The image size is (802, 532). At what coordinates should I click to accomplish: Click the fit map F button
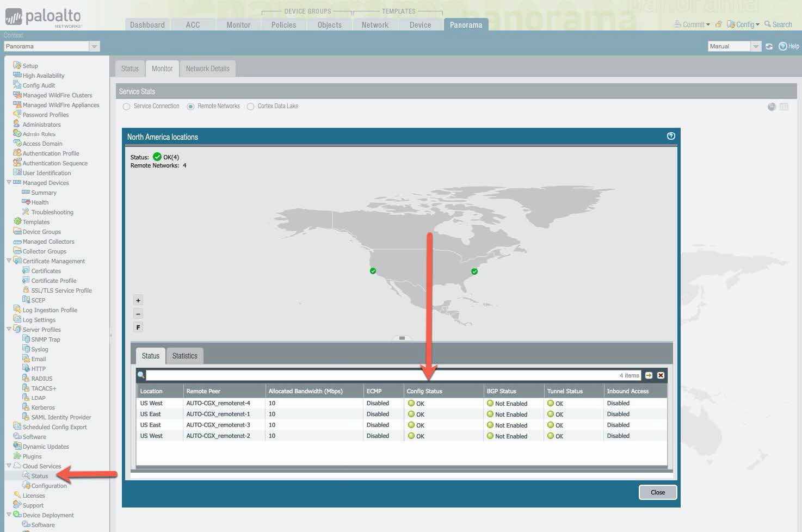point(138,327)
